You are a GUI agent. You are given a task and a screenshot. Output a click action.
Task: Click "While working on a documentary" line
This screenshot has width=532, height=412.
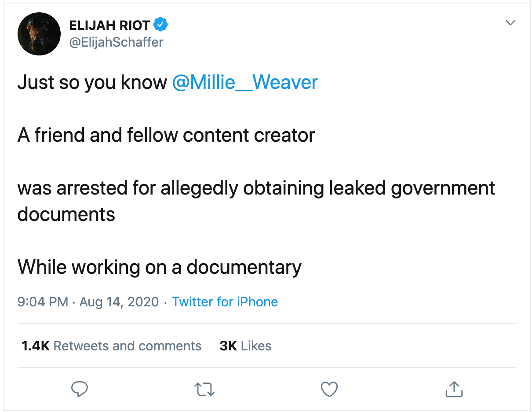click(160, 267)
